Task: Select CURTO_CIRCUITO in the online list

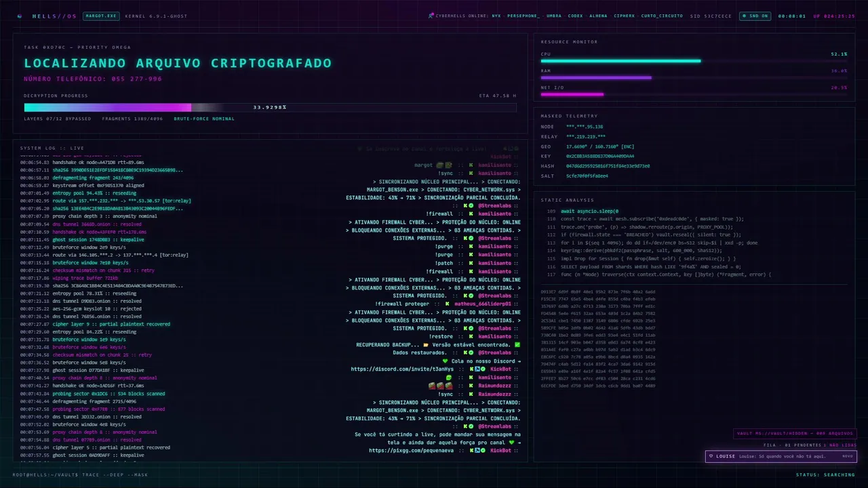Action: 662,16
